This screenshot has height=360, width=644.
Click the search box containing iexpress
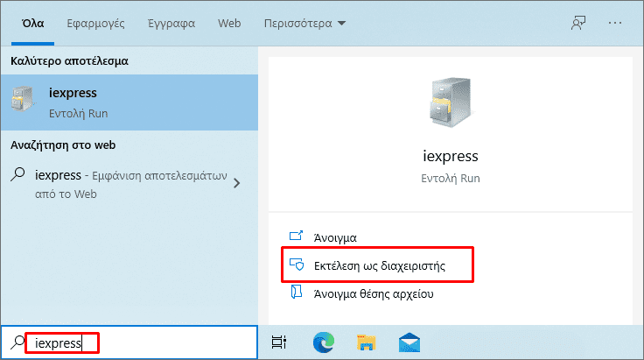click(129, 342)
